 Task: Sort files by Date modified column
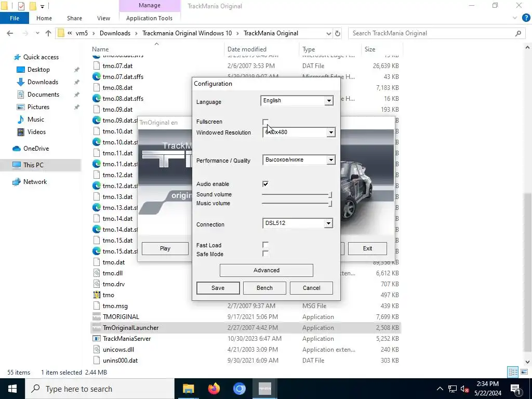tap(247, 49)
